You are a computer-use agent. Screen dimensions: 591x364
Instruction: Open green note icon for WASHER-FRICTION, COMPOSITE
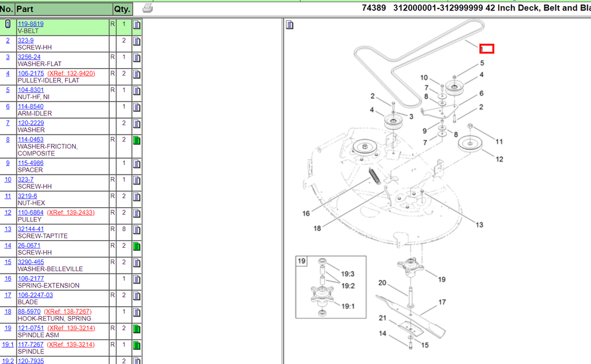pos(137,141)
